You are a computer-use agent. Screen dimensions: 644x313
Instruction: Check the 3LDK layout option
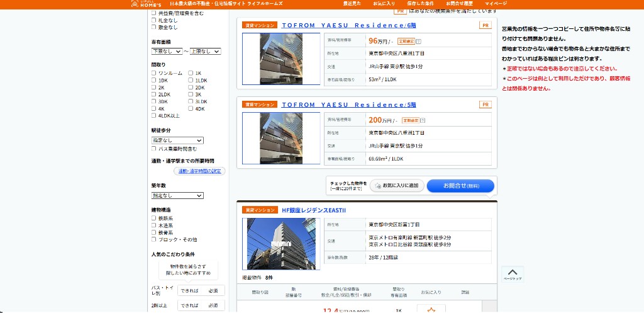pos(191,101)
